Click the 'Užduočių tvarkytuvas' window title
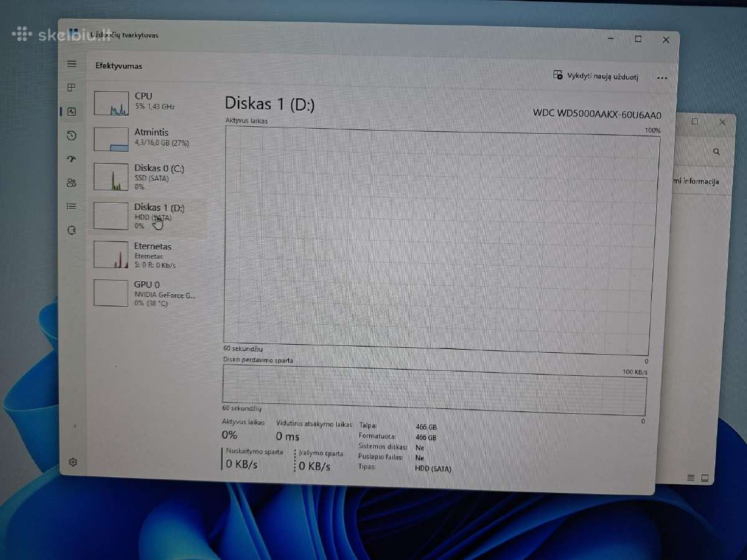Screen dimensions: 747x560 click(x=124, y=35)
